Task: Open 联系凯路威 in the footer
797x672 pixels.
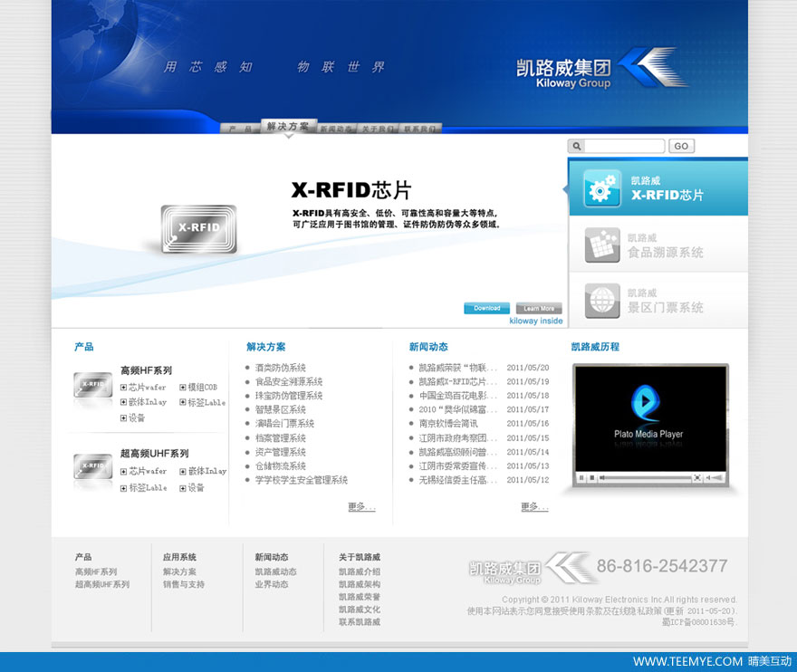Action: point(360,622)
